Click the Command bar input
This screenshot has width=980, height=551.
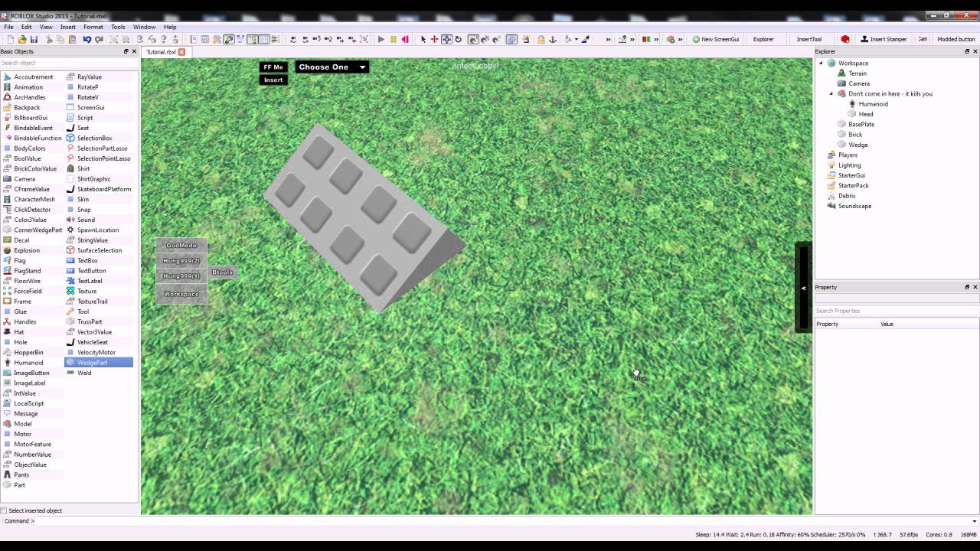point(501,521)
